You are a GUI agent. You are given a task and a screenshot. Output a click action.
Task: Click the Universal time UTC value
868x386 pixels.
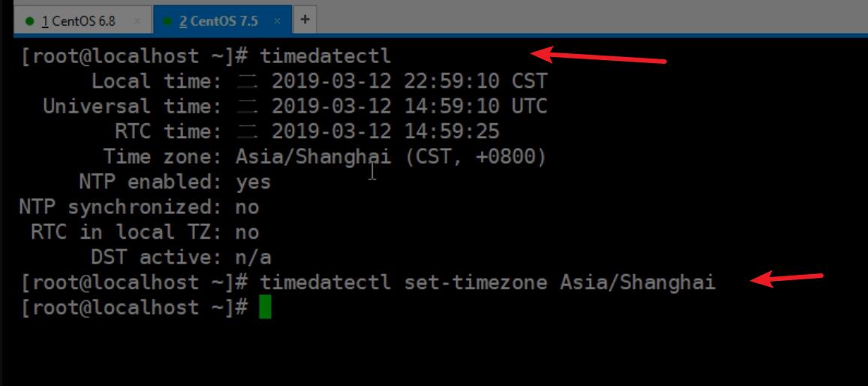pos(392,107)
